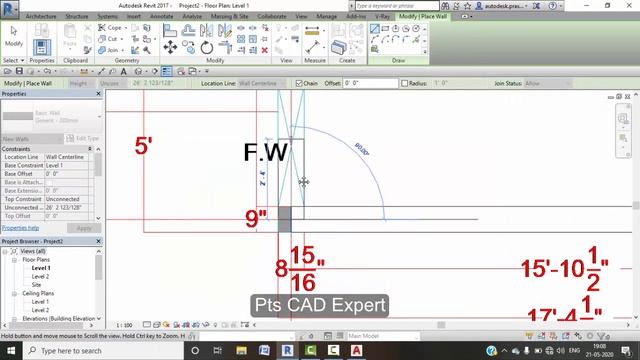This screenshot has width=640, height=360.
Task: Click the Create Similar tool in the Create panel
Action: (338, 47)
